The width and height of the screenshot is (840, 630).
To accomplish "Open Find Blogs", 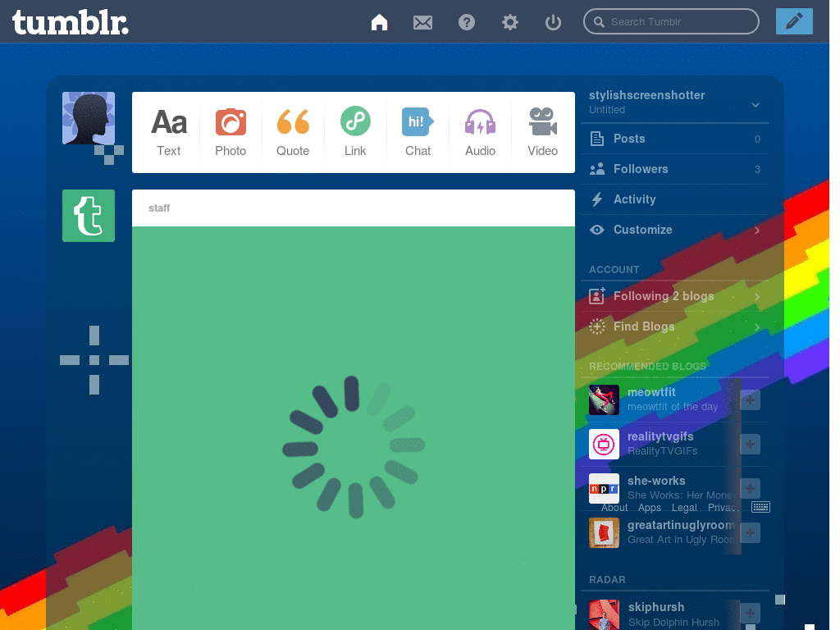I will (x=674, y=326).
